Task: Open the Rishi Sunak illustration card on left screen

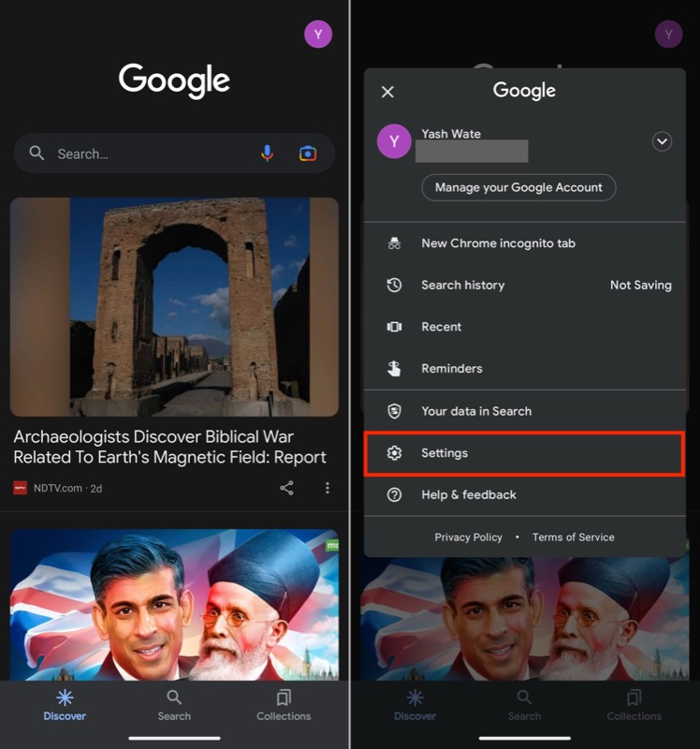Action: point(174,605)
